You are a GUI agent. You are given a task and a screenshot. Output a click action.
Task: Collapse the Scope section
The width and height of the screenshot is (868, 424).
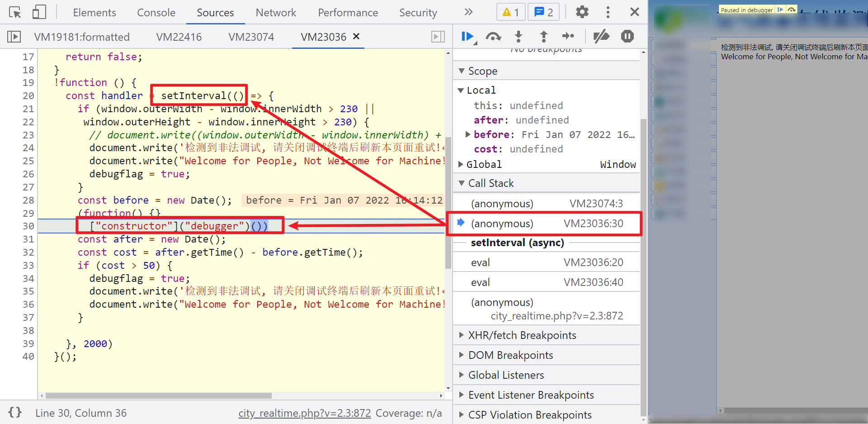(462, 71)
